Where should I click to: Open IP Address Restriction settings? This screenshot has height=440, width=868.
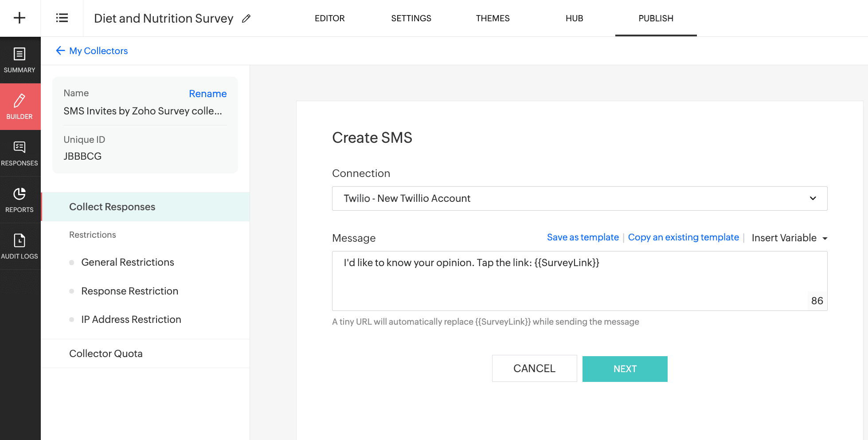click(x=131, y=319)
